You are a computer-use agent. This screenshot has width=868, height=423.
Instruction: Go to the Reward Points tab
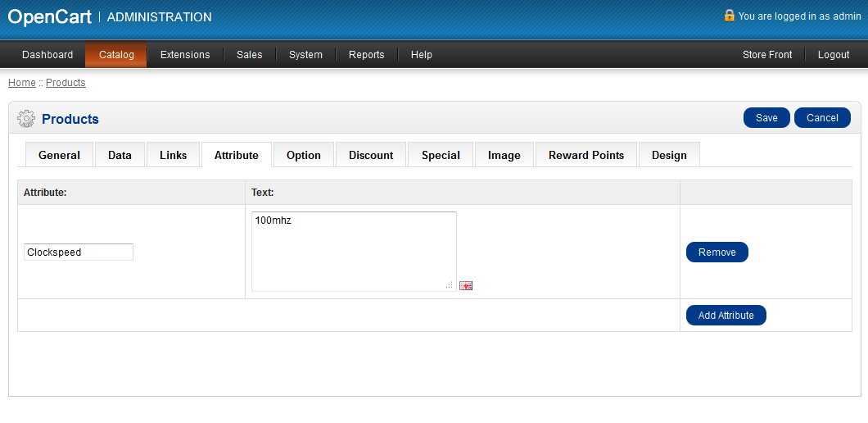tap(586, 155)
